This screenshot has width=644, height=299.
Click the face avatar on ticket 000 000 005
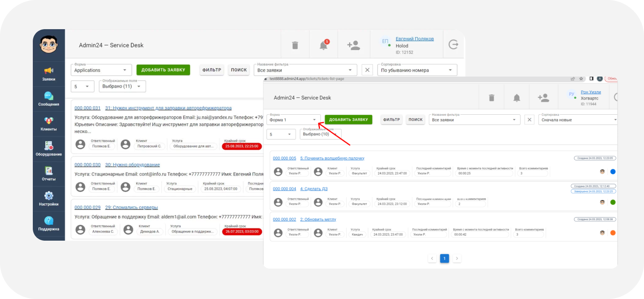click(x=602, y=172)
